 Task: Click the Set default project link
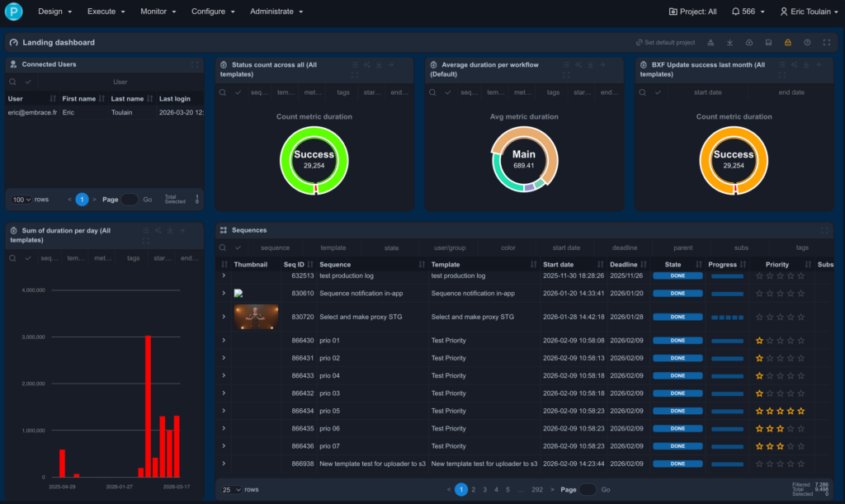tap(665, 42)
